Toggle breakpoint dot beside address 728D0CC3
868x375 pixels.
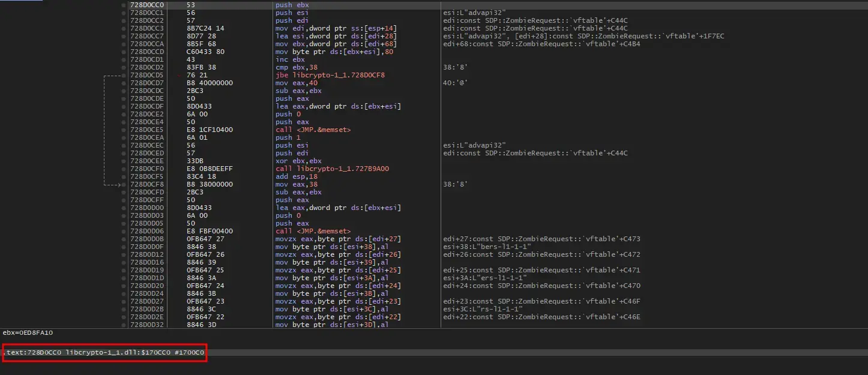[x=124, y=28]
